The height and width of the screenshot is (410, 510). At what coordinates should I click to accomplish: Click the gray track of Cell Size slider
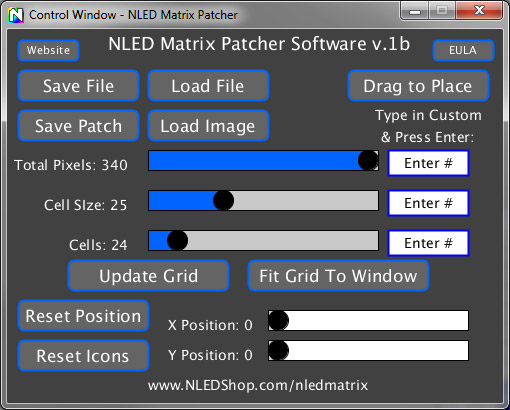click(306, 200)
